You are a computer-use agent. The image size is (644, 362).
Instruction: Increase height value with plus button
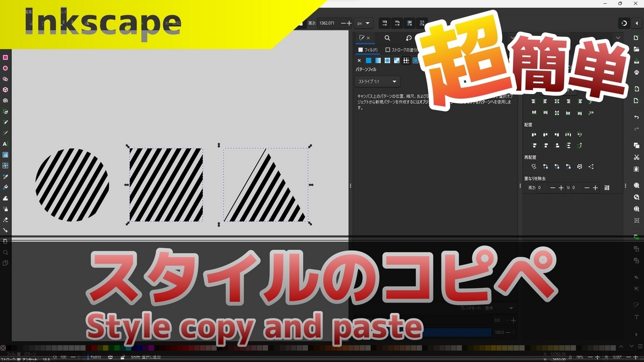coord(349,23)
